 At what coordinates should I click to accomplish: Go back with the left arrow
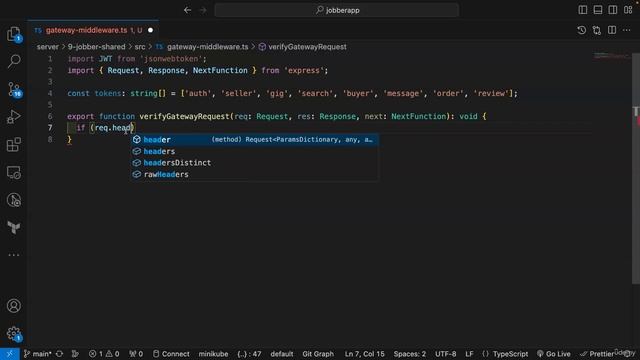coord(187,10)
